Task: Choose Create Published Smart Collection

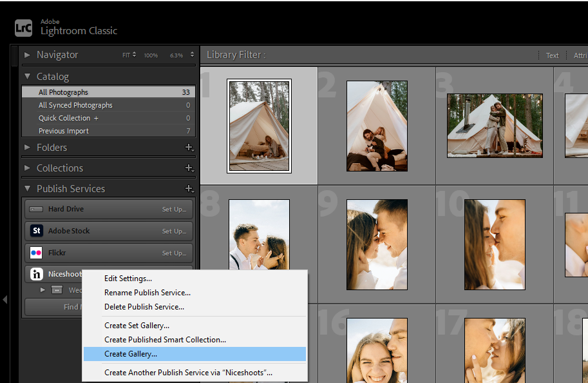Action: click(194, 340)
